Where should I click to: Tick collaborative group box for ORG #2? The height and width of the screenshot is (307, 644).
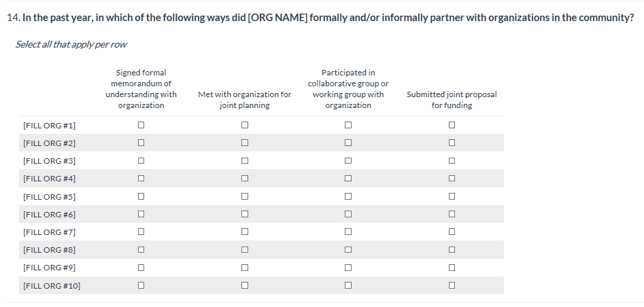[348, 143]
